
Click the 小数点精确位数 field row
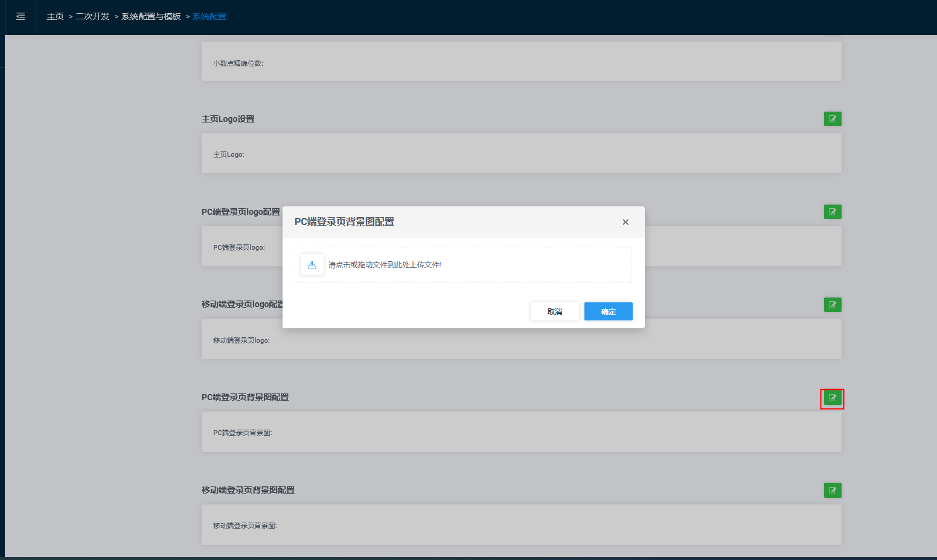(521, 62)
